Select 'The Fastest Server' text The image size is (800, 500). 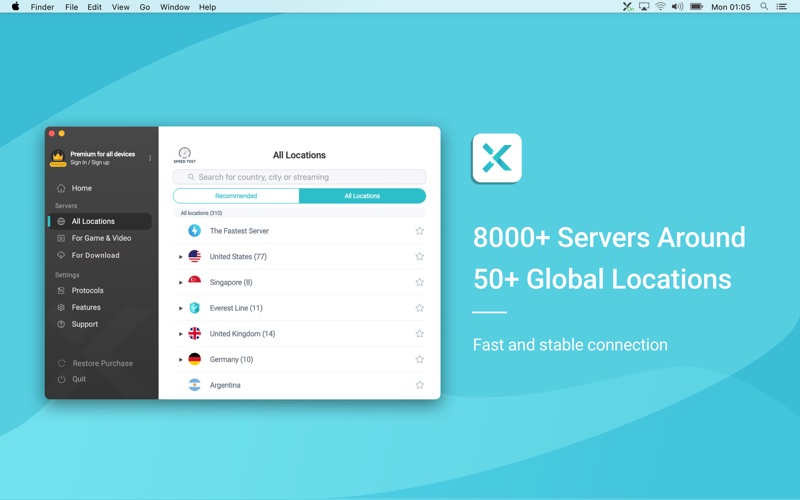click(239, 231)
